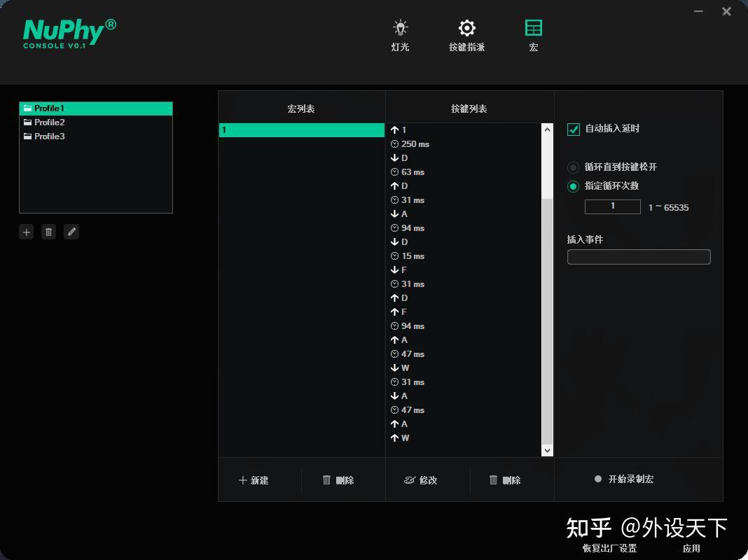The height and width of the screenshot is (560, 748).
Task: Click the 插入事件 input field
Action: pos(638,257)
